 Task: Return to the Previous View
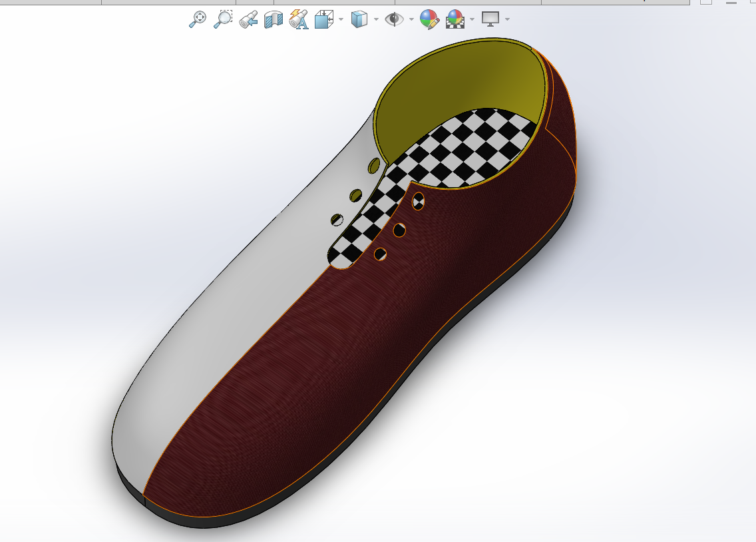point(248,20)
